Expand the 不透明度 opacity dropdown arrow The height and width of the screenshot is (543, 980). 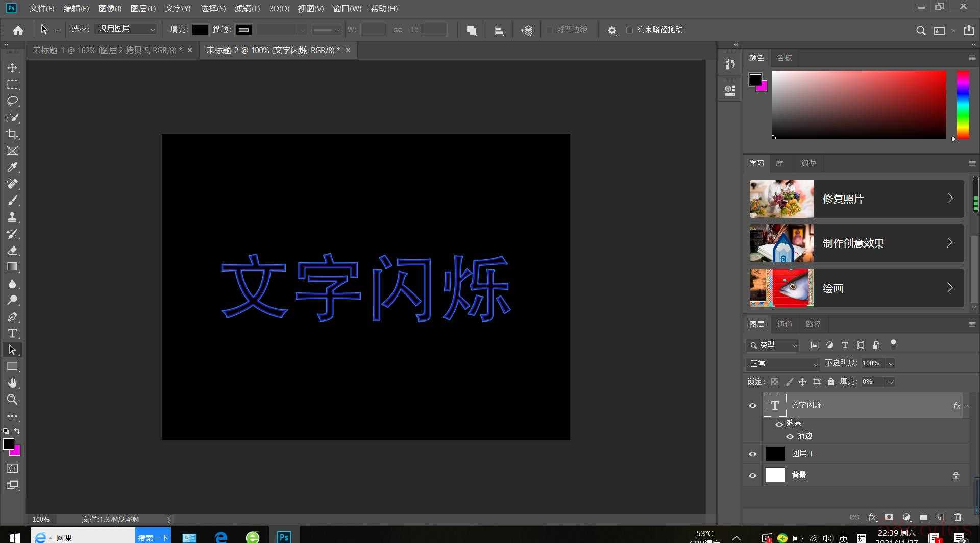click(891, 364)
